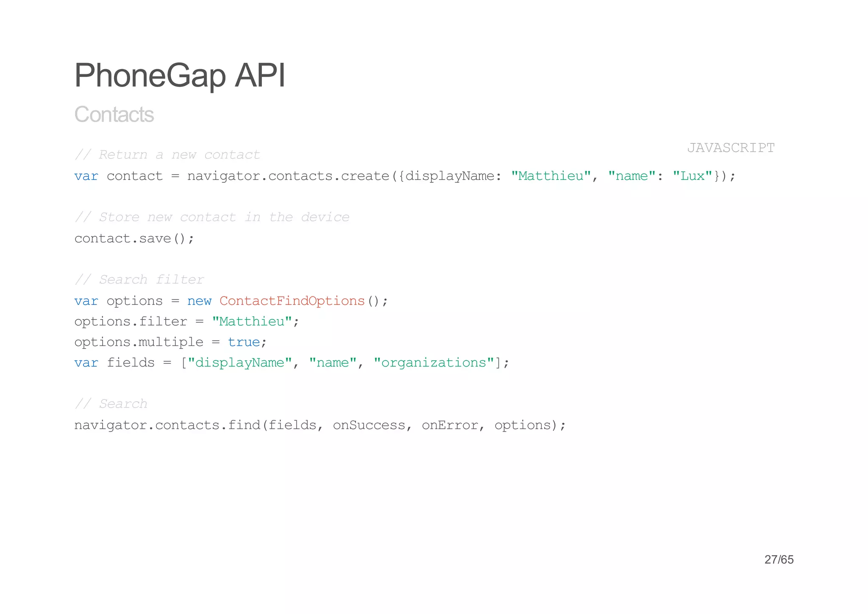Image resolution: width=868 pixels, height=614 pixels.
Task: Click the slide number 27/65
Action: (x=779, y=560)
